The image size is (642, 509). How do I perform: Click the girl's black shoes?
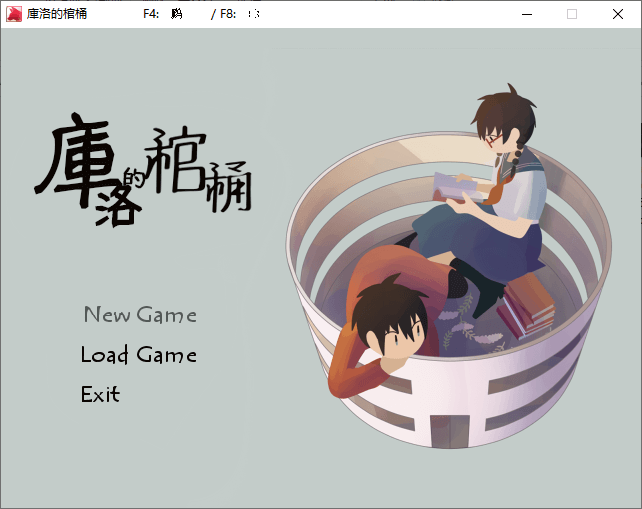click(x=483, y=297)
